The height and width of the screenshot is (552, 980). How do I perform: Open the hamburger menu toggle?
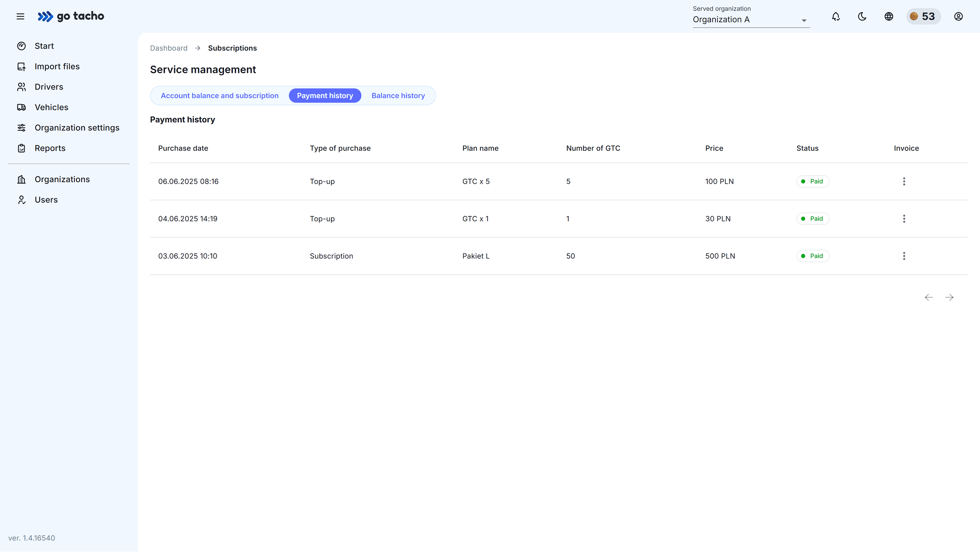tap(20, 16)
